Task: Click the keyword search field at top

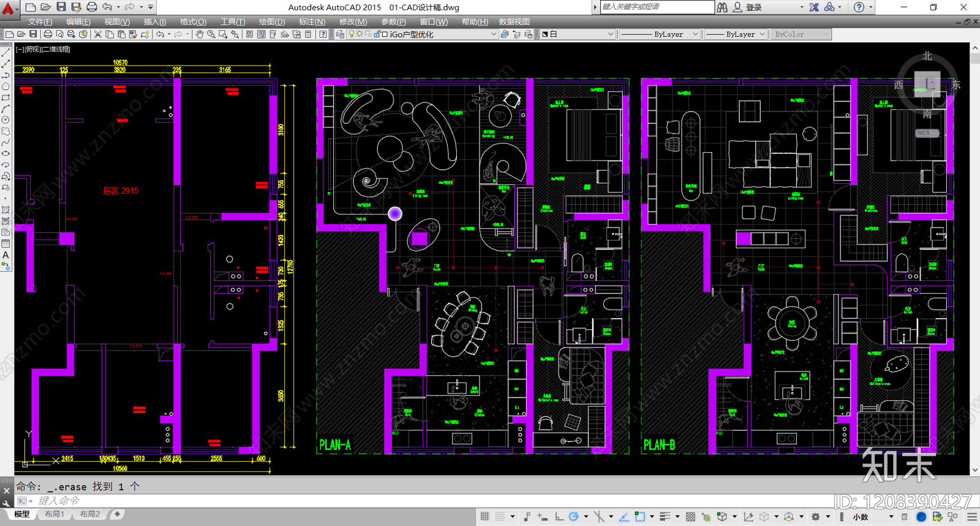Action: click(x=656, y=7)
